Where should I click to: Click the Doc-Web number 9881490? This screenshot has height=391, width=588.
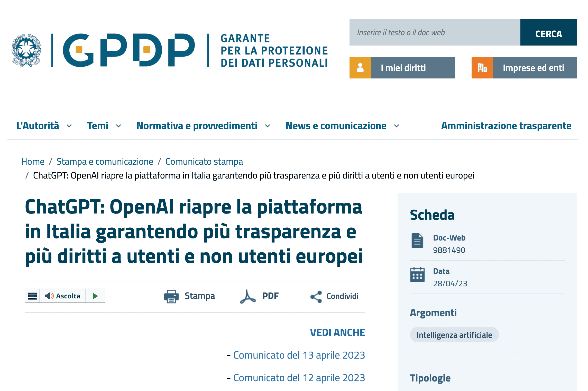pos(449,250)
